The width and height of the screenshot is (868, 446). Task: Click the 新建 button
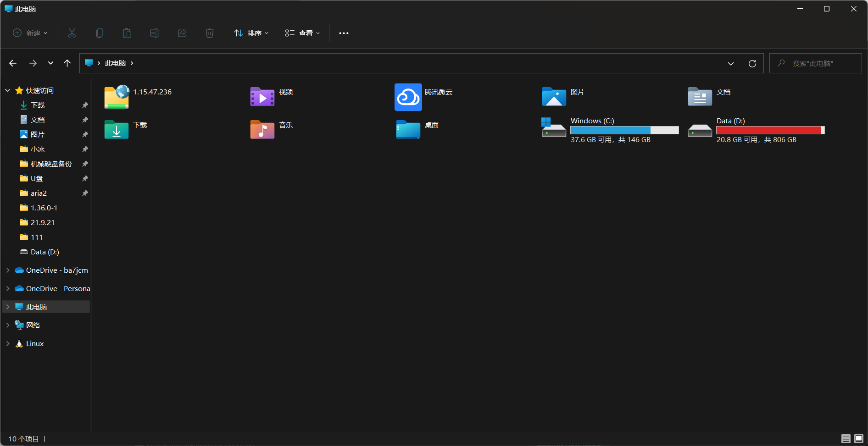29,33
